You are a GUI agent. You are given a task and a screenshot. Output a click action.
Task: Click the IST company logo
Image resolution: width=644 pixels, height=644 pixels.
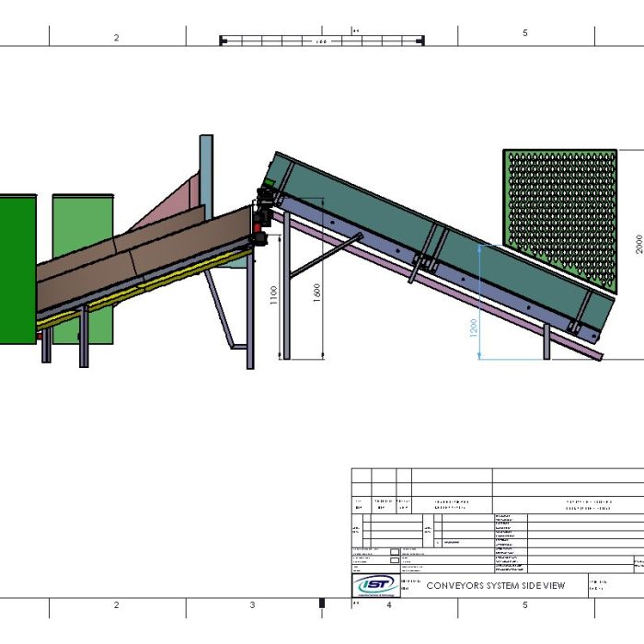374,584
